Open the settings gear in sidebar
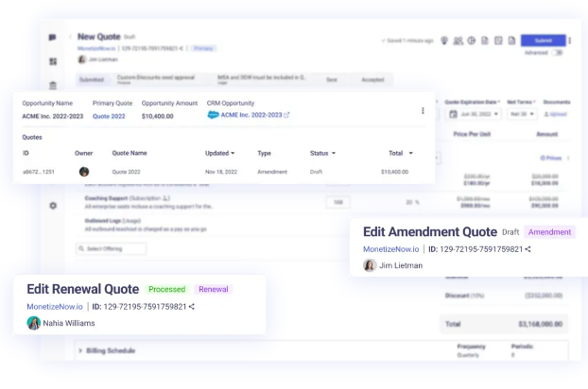The height and width of the screenshot is (389, 588). (53, 206)
